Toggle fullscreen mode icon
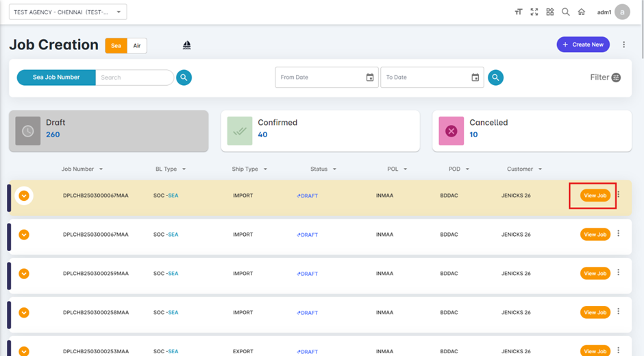 point(534,12)
